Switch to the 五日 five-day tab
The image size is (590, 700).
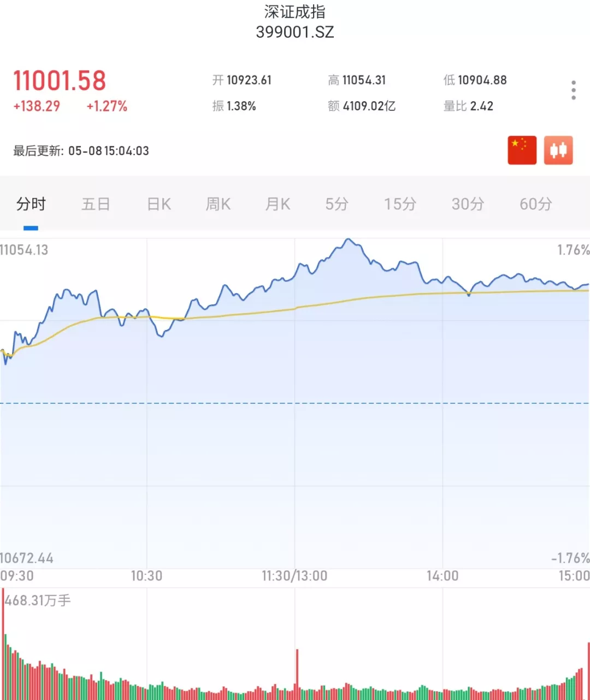point(96,204)
